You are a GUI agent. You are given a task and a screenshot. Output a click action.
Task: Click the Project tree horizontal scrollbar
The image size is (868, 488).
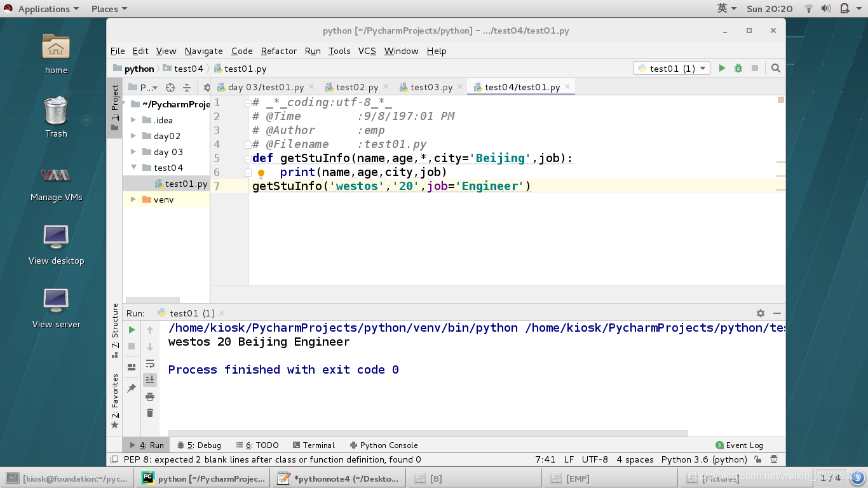tap(153, 300)
